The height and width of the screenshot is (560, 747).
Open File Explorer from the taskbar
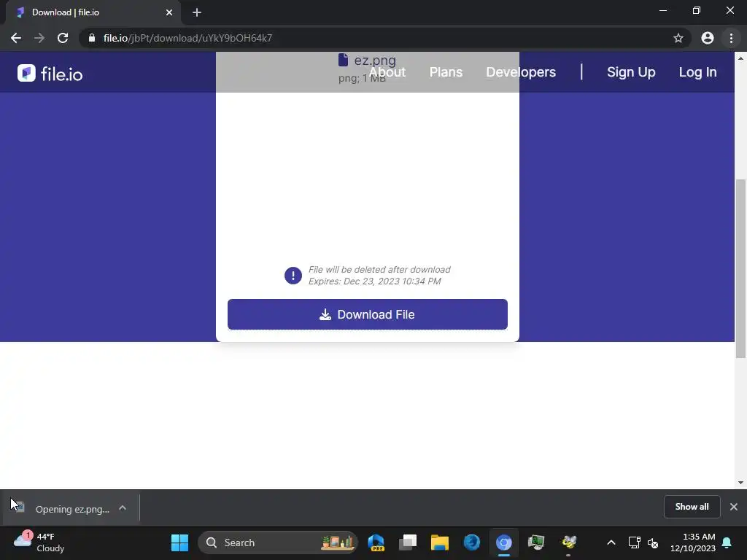pos(440,542)
